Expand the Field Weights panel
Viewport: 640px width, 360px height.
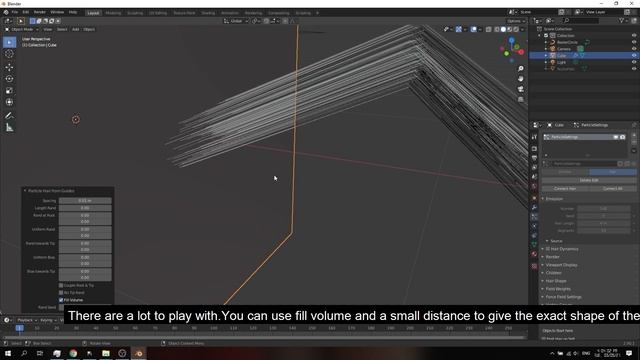(x=558, y=289)
